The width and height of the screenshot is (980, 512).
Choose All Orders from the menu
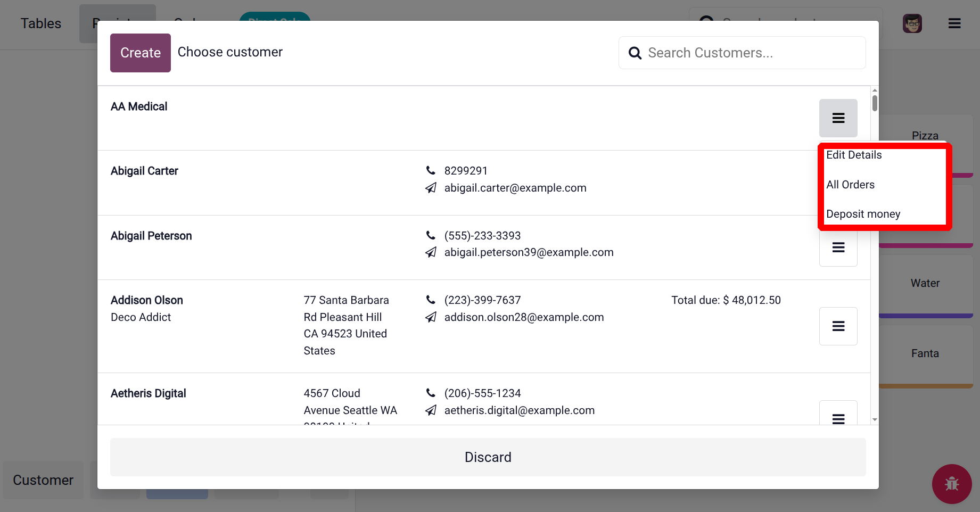(x=850, y=185)
